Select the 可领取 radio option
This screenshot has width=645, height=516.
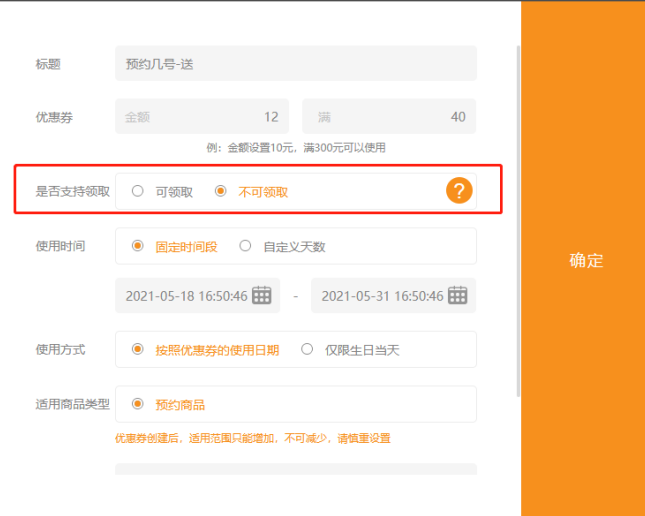[x=138, y=192]
